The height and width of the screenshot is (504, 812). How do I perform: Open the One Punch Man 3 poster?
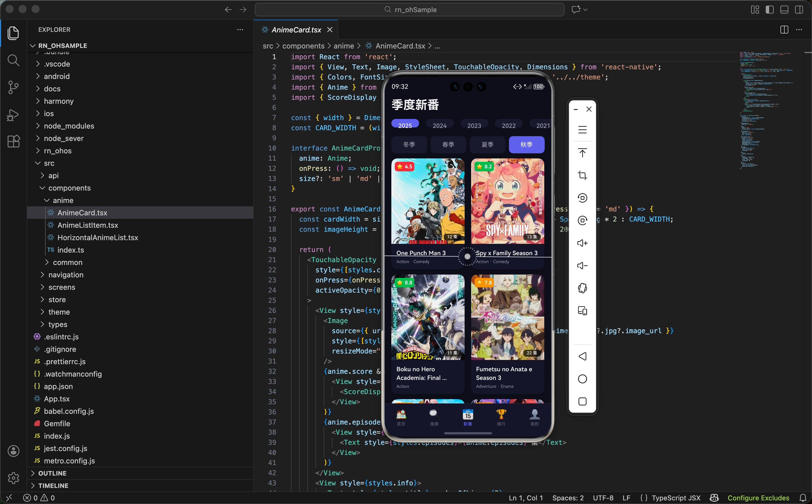428,201
